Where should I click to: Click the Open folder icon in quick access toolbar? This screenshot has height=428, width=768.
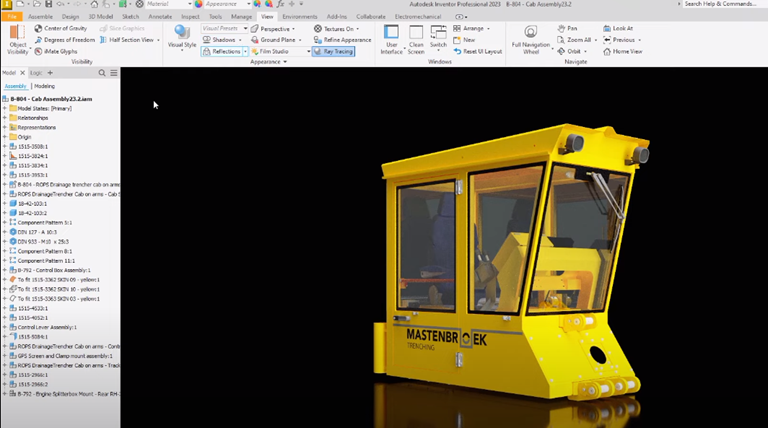tap(36, 4)
